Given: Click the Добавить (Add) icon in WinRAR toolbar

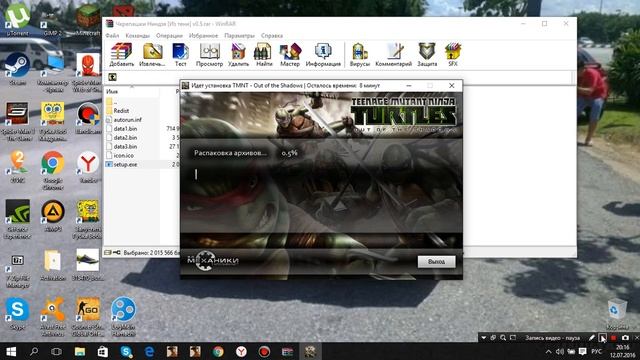Looking at the screenshot, I should coord(122,55).
